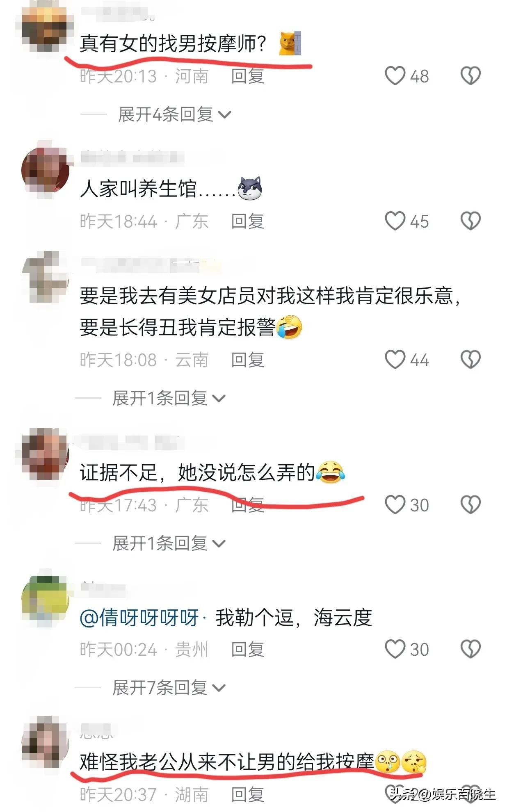The height and width of the screenshot is (812, 507).
Task: Open avatar of 人家叫养生馆 commenter
Action: point(45,170)
